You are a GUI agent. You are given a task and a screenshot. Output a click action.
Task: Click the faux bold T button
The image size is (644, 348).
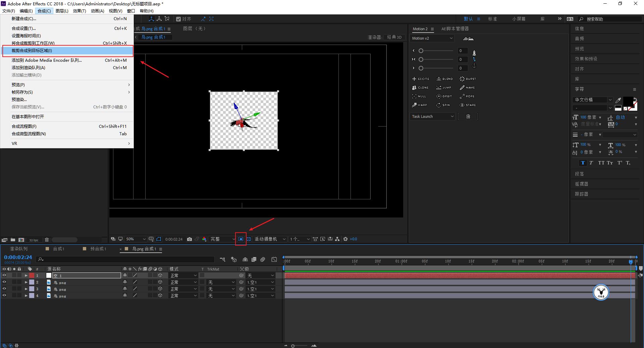pos(583,163)
